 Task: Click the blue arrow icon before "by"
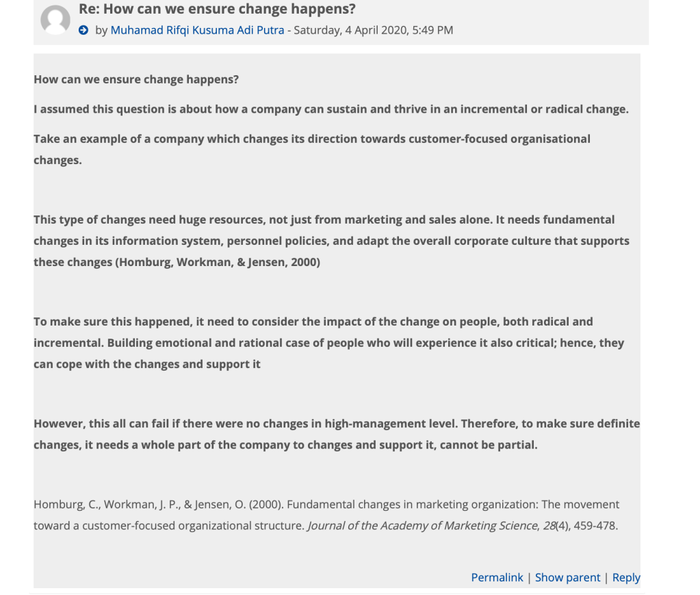coord(83,30)
